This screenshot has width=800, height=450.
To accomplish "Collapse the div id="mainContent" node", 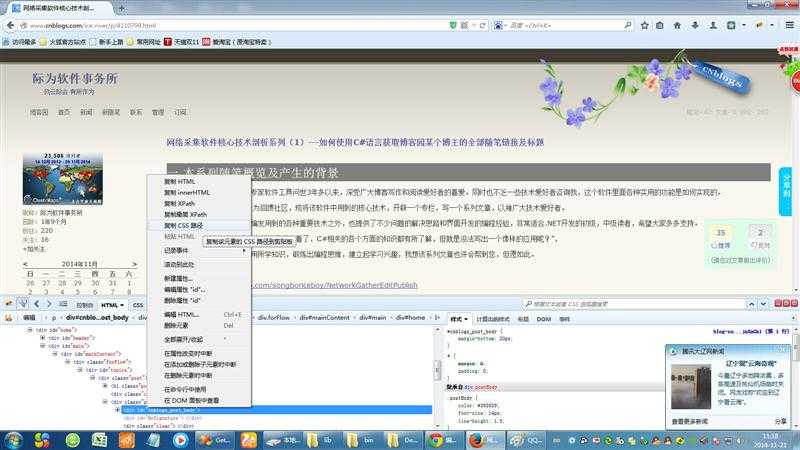I will 55,354.
